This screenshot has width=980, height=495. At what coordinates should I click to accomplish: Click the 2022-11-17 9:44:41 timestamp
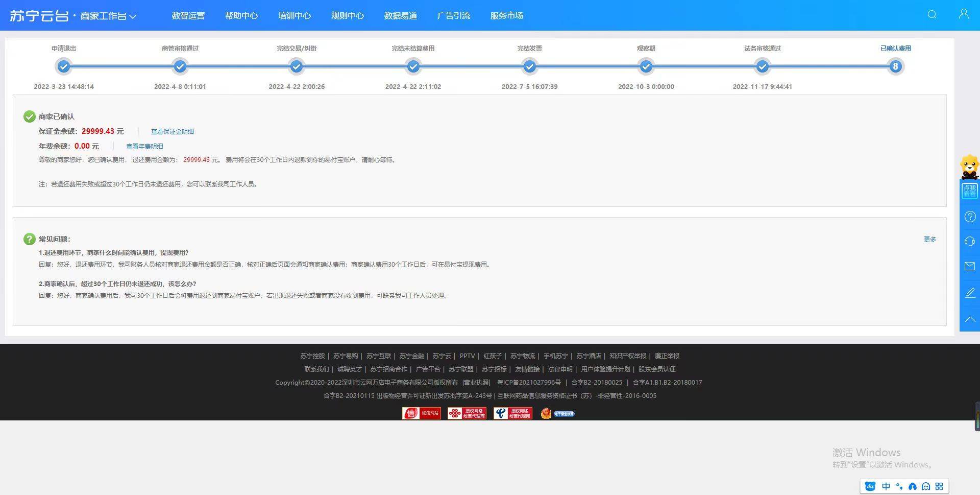763,86
